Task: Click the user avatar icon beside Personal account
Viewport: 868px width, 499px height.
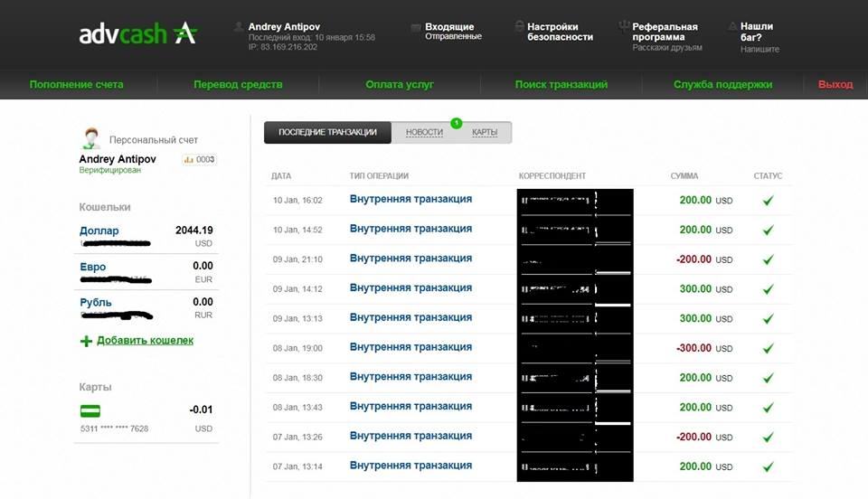Action: click(91, 139)
